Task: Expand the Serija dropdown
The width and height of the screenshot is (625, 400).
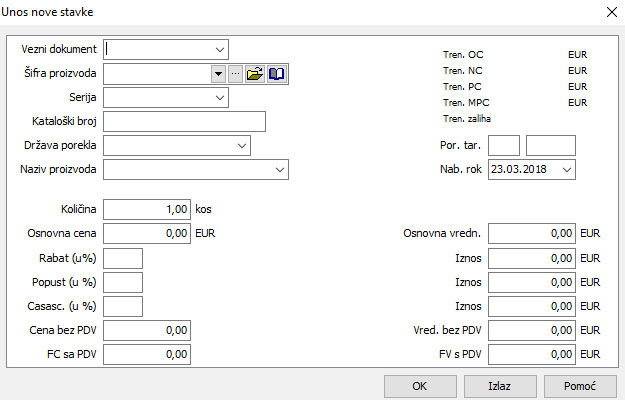Action: (x=219, y=98)
